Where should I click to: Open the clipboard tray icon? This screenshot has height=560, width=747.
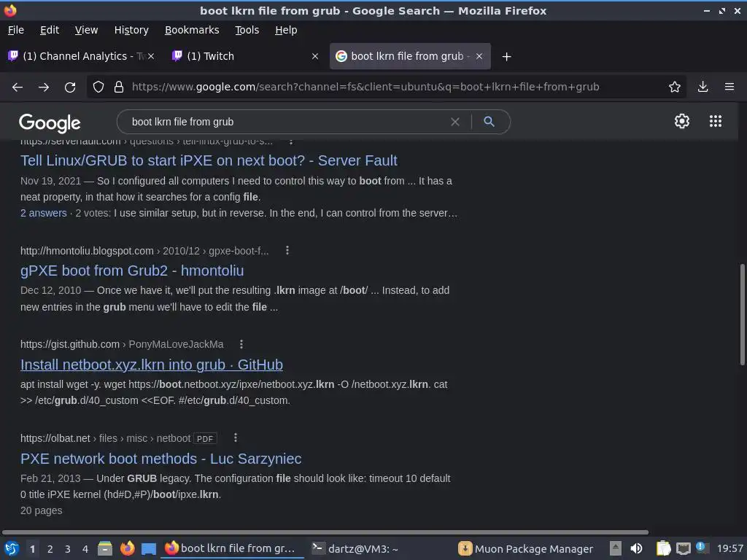663,548
